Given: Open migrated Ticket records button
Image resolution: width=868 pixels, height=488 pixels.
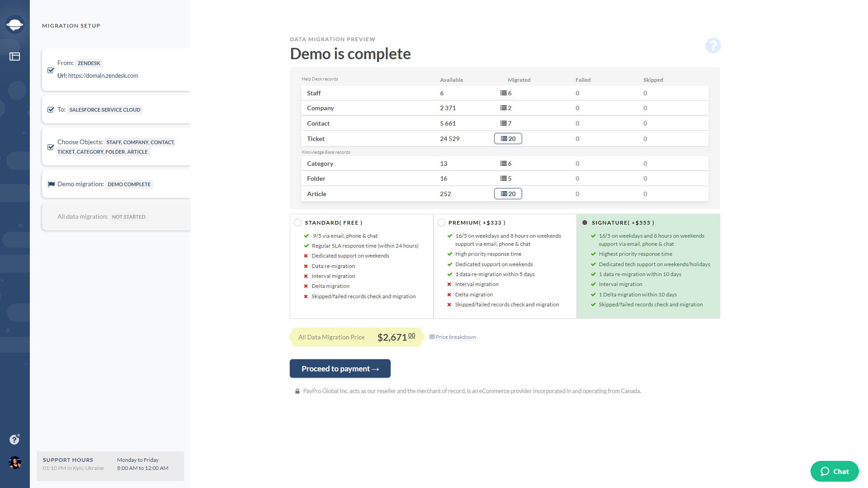Looking at the screenshot, I should point(508,139).
